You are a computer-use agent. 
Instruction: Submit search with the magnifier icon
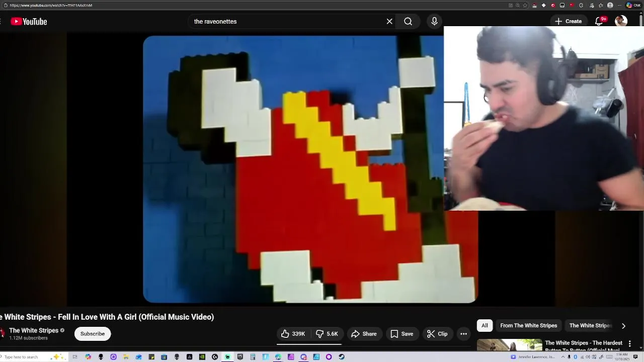pyautogui.click(x=408, y=21)
